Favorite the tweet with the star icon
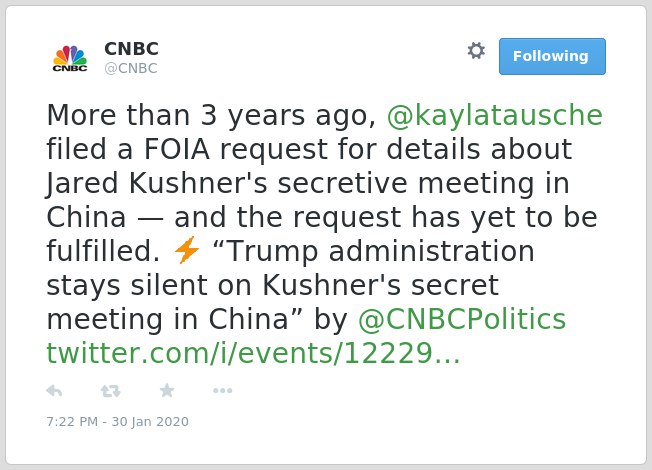 (167, 391)
